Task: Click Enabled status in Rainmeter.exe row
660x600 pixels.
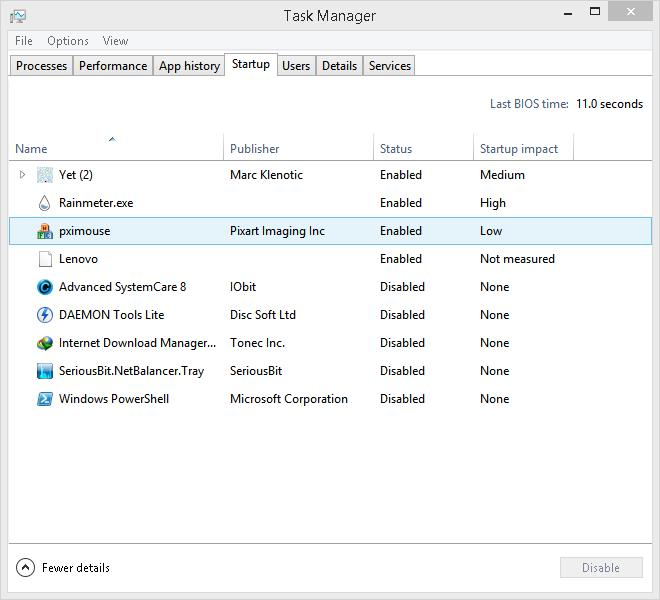Action: (401, 203)
